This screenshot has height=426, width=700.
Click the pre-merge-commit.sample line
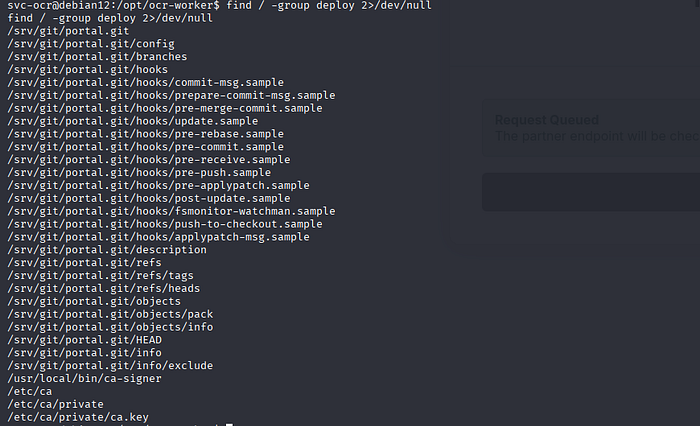(x=164, y=108)
